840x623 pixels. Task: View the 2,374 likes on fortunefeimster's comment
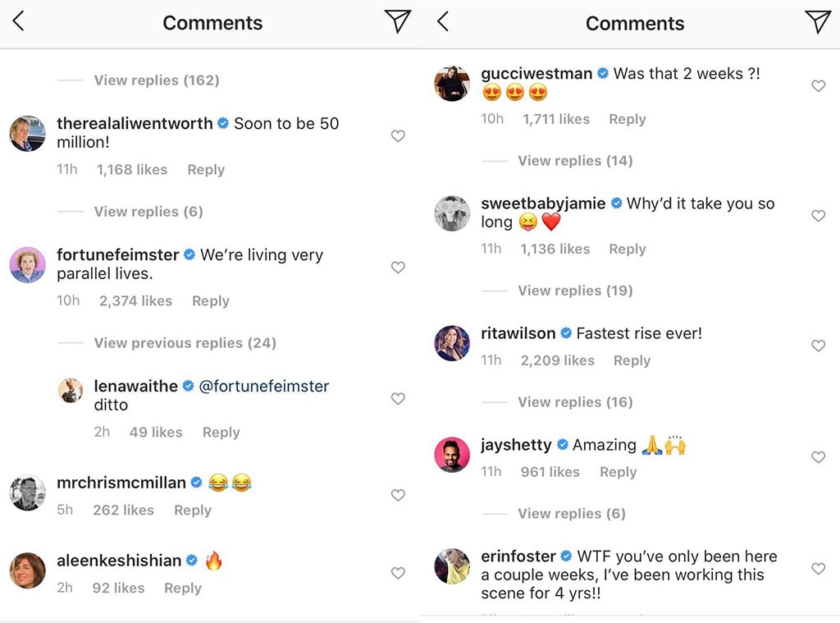[135, 301]
